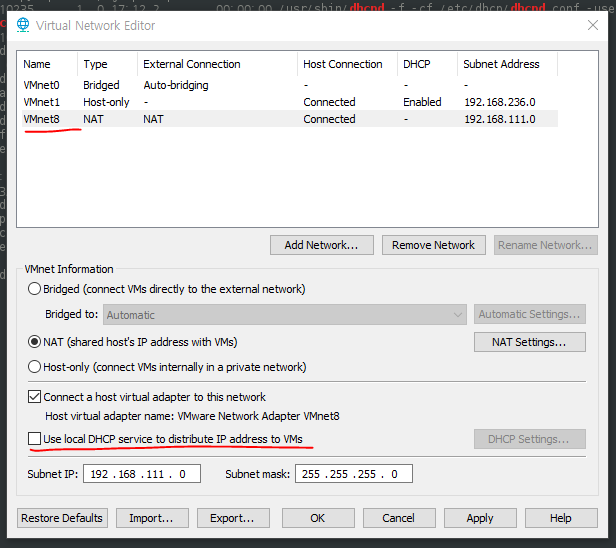Click the Cancel button
616x548 pixels.
click(x=399, y=518)
